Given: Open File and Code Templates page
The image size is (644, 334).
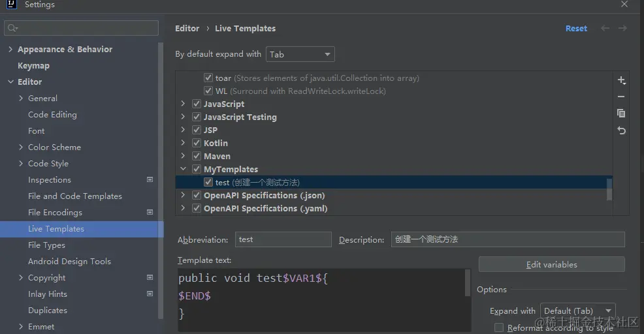Looking at the screenshot, I should point(74,196).
